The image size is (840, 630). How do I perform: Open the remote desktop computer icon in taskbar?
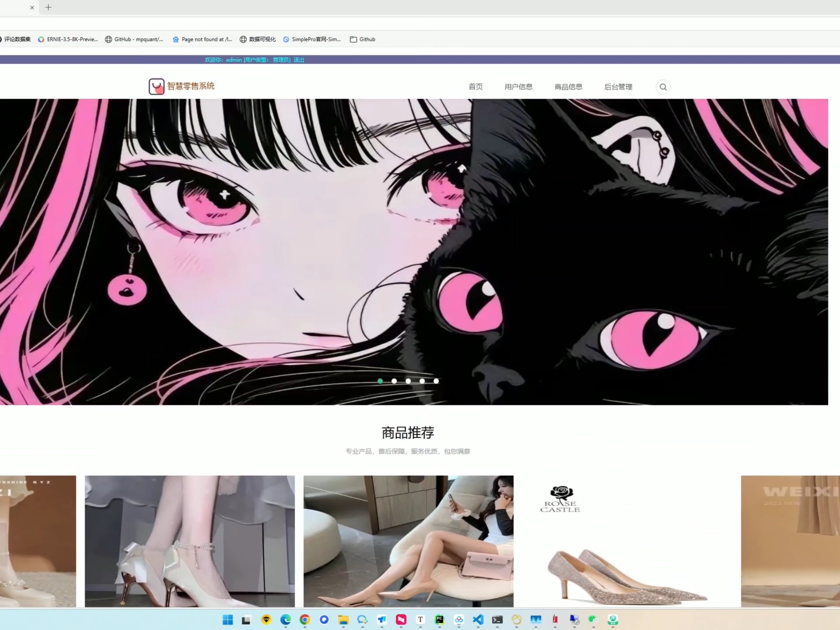574,619
